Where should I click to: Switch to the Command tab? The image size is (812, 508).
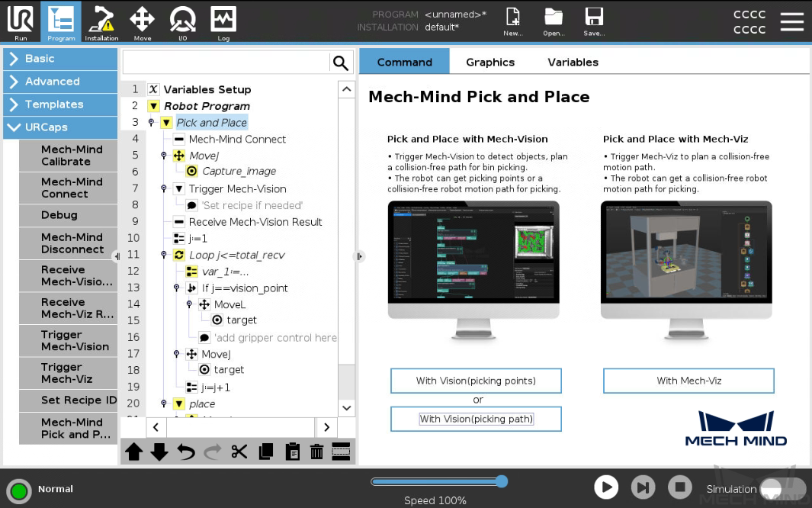click(x=404, y=62)
